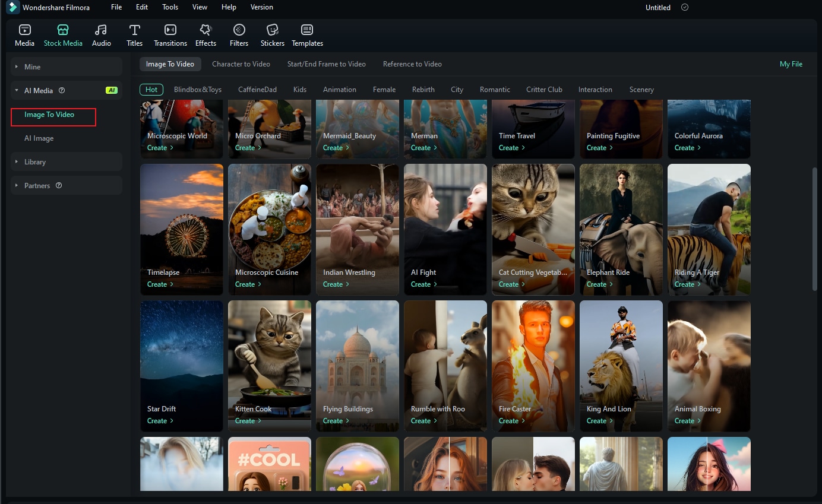Open the View menu
822x504 pixels.
point(200,7)
